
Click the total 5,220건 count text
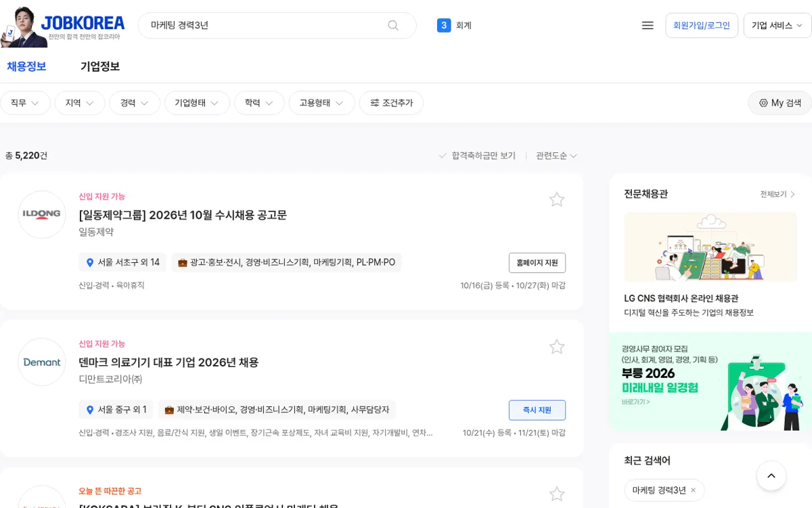[x=26, y=156]
